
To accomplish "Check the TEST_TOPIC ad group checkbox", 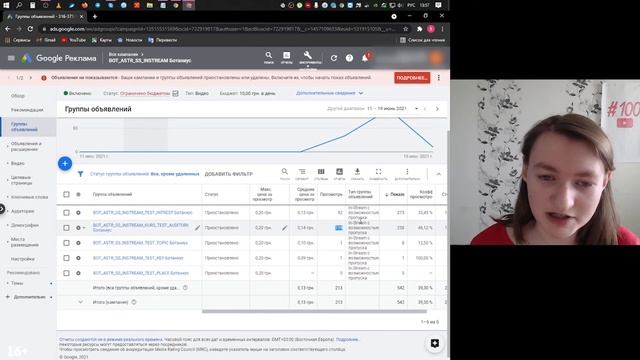I will (x=66, y=243).
